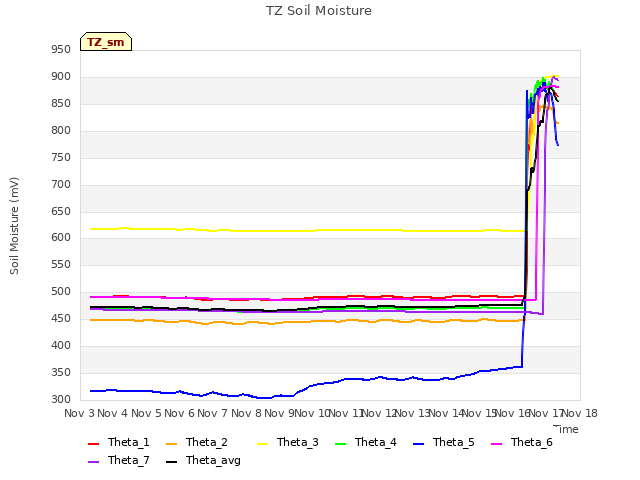Screen dimensions: 640x480
Task: Click the 550 y-axis tick label
Action: (61, 264)
